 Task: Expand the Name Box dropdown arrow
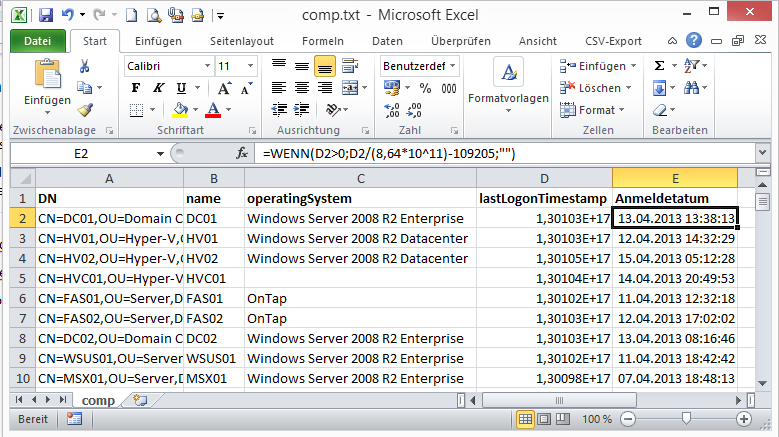(x=160, y=154)
